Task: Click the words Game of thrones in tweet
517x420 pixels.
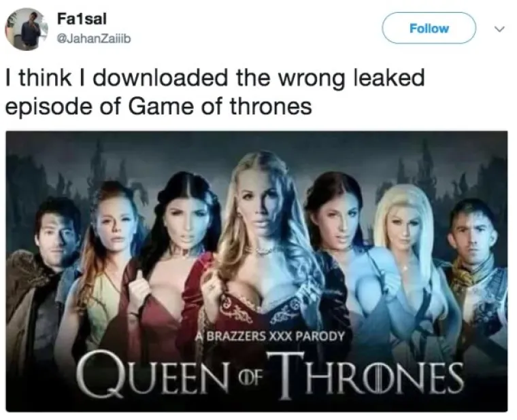Action: [x=220, y=107]
